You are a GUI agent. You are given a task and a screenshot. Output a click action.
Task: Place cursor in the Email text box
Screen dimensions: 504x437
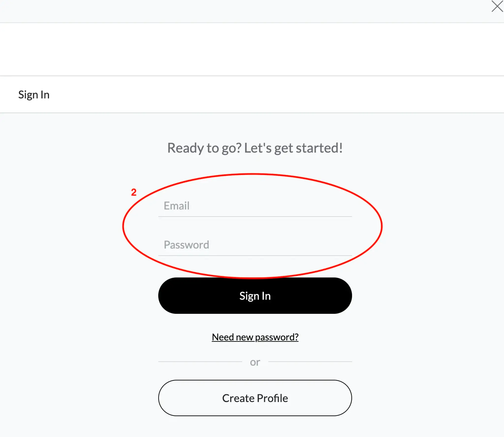point(255,206)
